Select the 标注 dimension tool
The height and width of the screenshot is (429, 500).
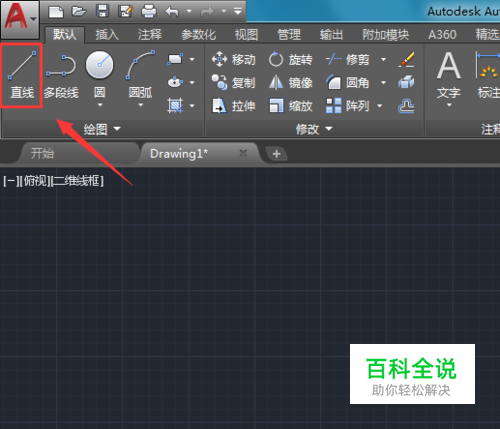click(488, 75)
